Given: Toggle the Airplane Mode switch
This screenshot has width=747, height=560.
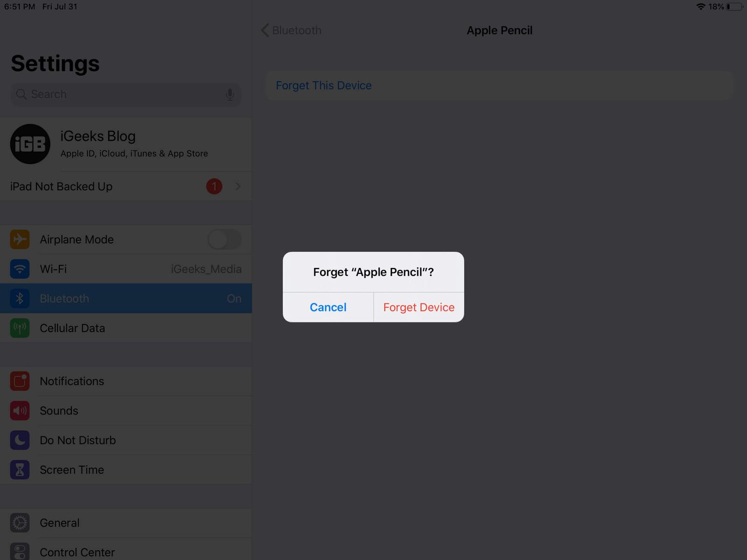Looking at the screenshot, I should (x=225, y=239).
